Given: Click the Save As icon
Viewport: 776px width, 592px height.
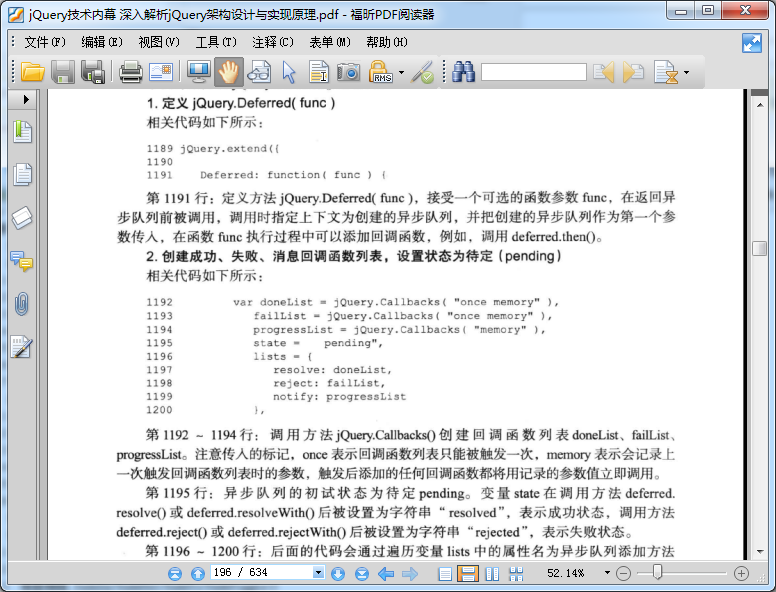Looking at the screenshot, I should tap(93, 72).
